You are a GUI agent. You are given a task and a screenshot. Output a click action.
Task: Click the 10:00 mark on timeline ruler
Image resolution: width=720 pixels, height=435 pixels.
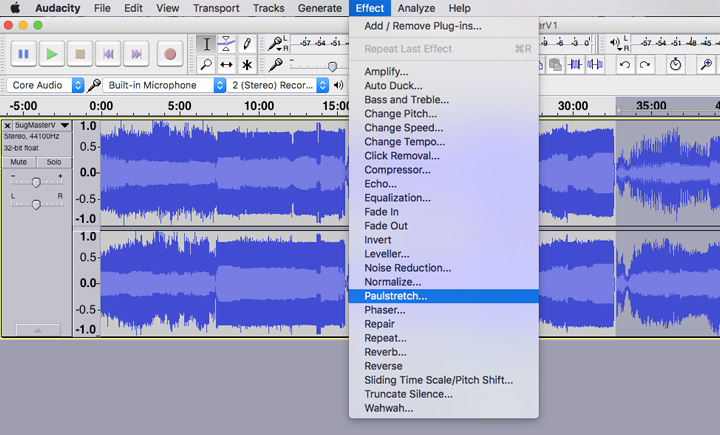[x=259, y=106]
